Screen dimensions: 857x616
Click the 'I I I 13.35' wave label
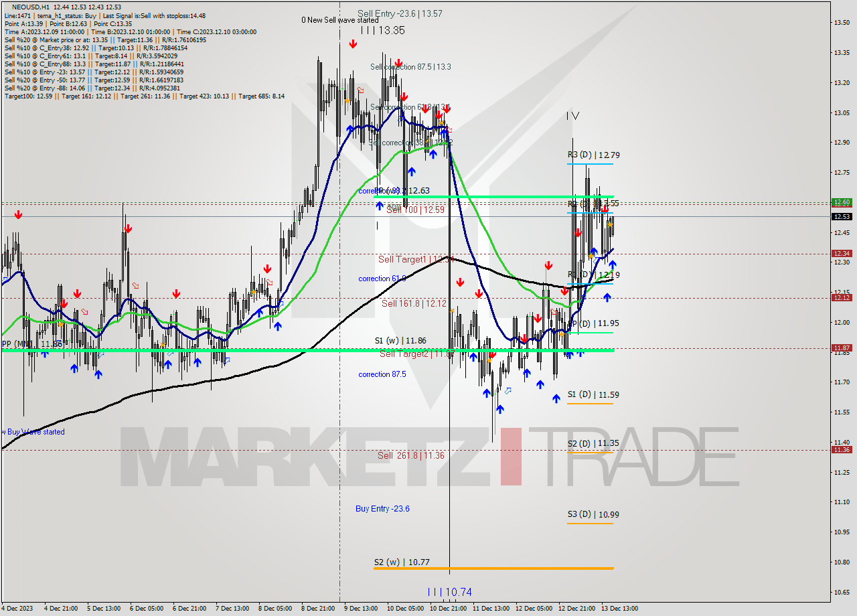[x=382, y=30]
